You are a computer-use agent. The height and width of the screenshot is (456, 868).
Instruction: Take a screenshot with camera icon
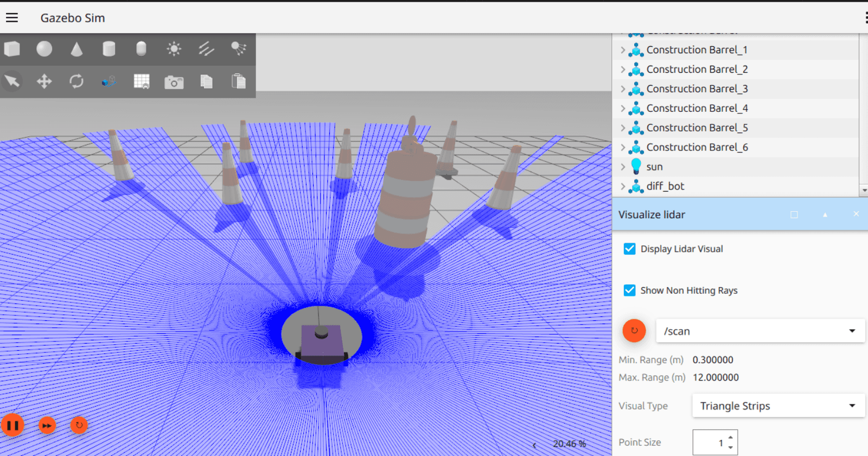(x=174, y=82)
